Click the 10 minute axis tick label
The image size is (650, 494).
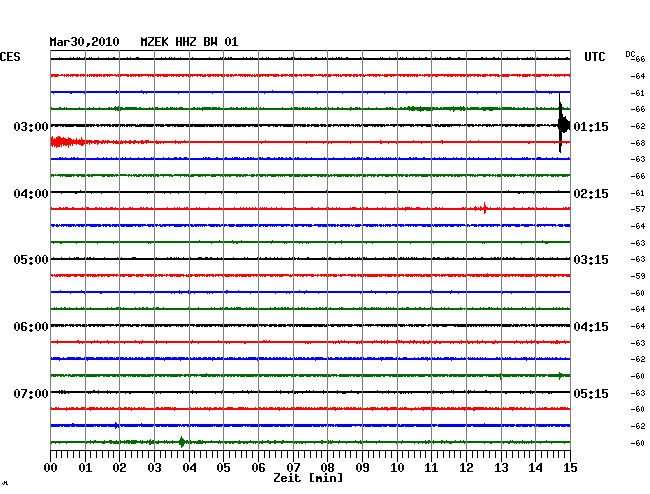(397, 467)
